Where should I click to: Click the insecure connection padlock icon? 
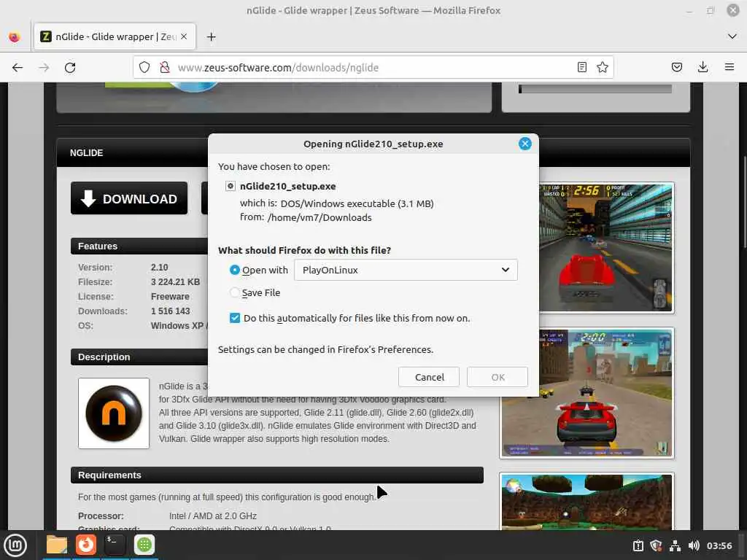tap(165, 68)
